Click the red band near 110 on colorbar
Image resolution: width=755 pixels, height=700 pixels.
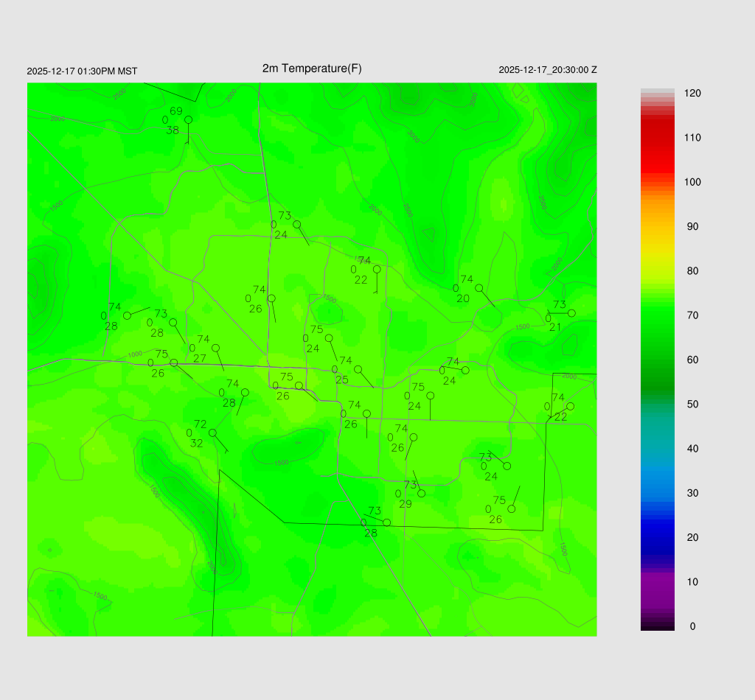click(657, 138)
